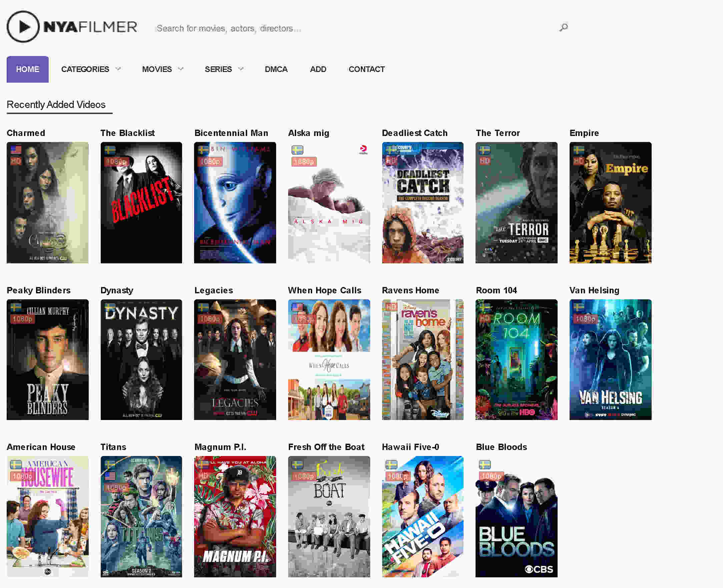Click the Swedish flag on Alska mig poster
The width and height of the screenshot is (723, 588).
[297, 150]
